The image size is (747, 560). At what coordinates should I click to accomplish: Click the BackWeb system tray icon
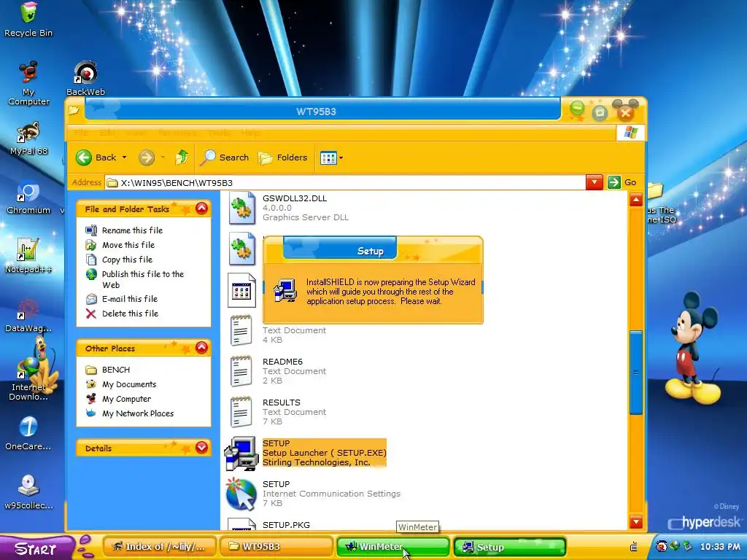click(x=661, y=546)
